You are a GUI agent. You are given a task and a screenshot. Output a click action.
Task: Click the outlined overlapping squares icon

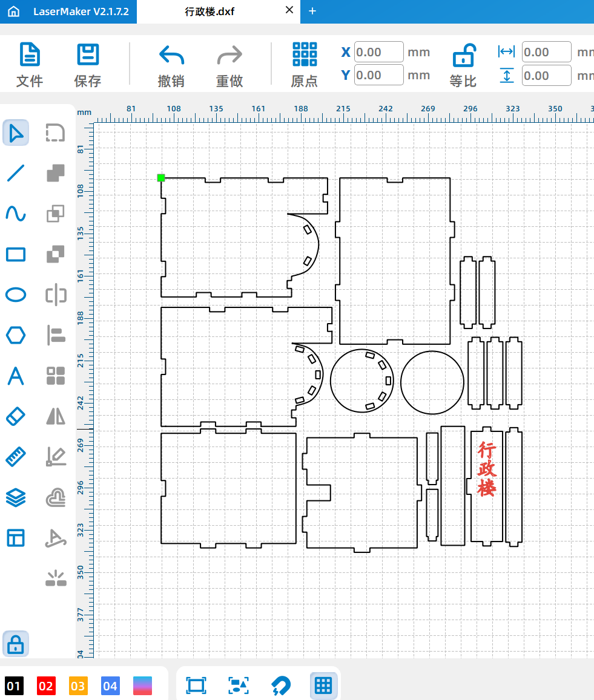56,214
